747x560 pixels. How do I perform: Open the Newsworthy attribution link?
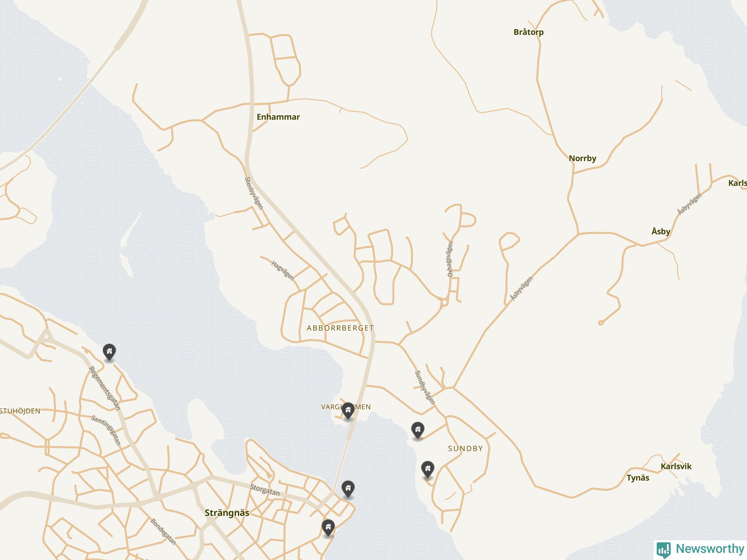click(700, 549)
